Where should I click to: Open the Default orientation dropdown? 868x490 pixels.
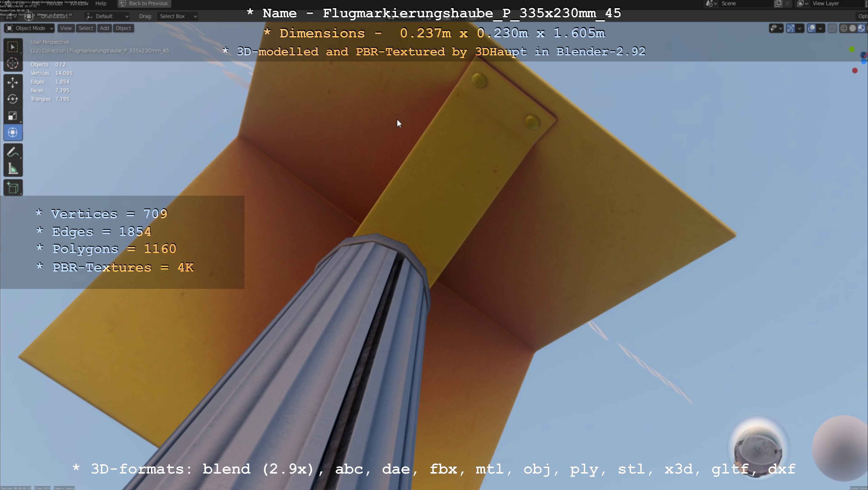107,16
